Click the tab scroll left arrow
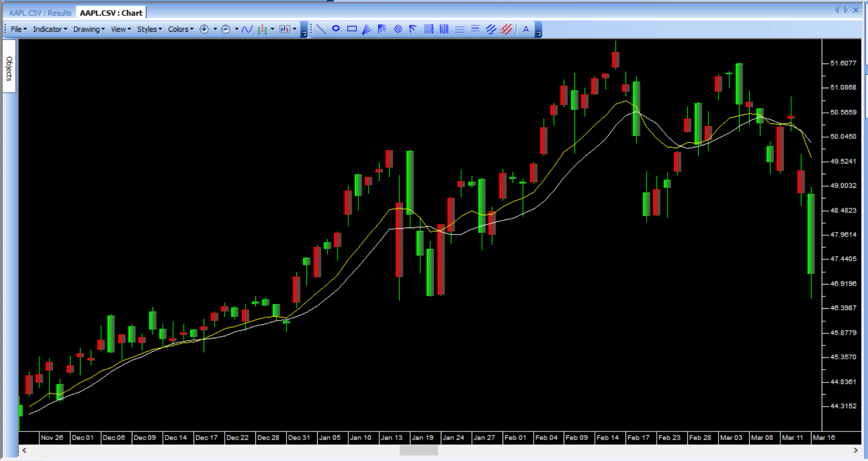 [x=836, y=10]
